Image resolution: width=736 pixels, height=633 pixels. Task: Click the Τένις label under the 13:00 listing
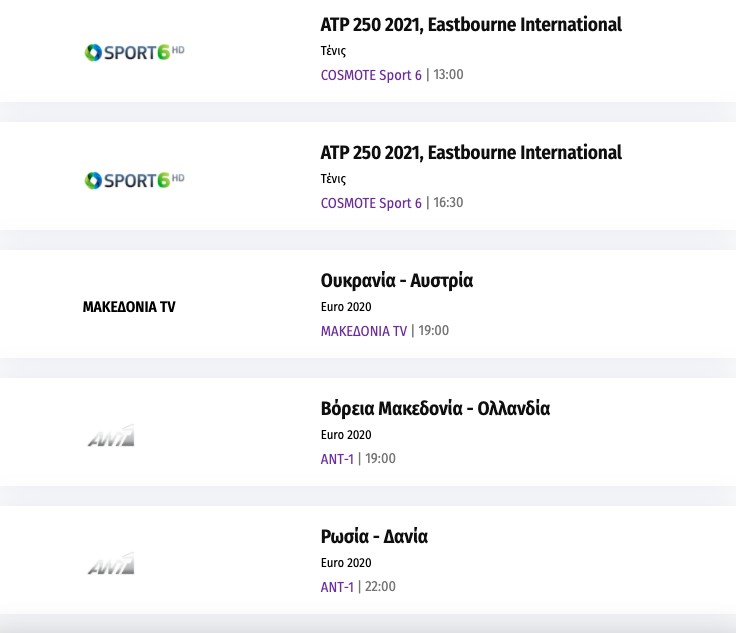333,51
